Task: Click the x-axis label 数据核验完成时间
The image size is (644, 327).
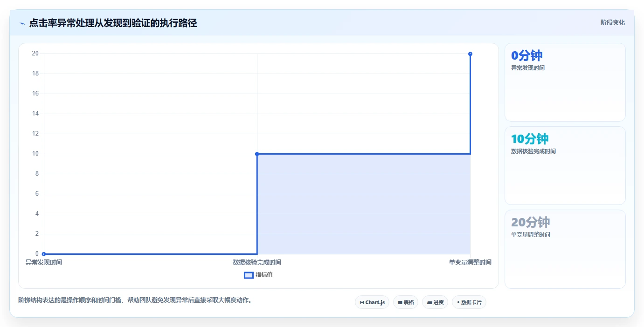Action: coord(257,262)
